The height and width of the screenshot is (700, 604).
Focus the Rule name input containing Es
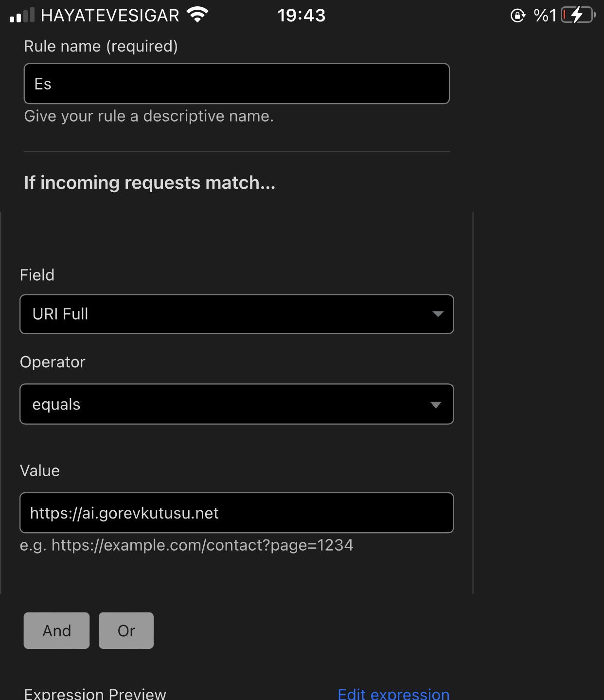[x=236, y=84]
